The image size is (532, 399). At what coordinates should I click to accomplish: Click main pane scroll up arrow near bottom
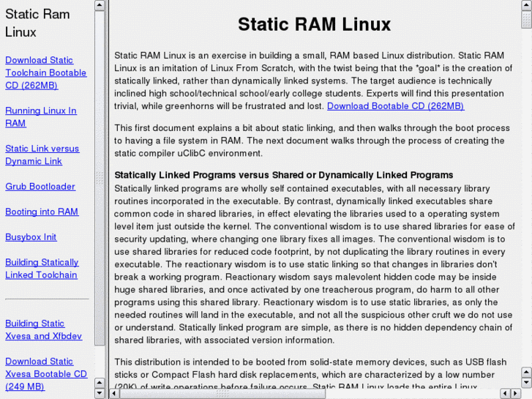coord(526,372)
